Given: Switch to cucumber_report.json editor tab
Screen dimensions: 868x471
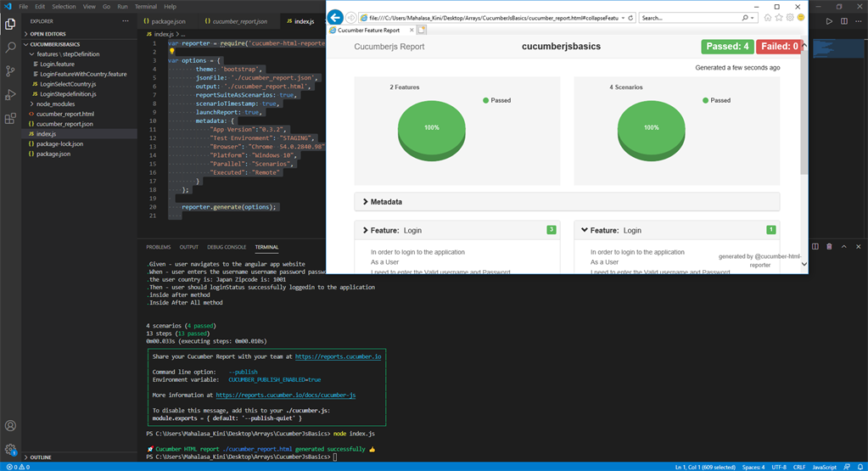Looking at the screenshot, I should click(239, 21).
